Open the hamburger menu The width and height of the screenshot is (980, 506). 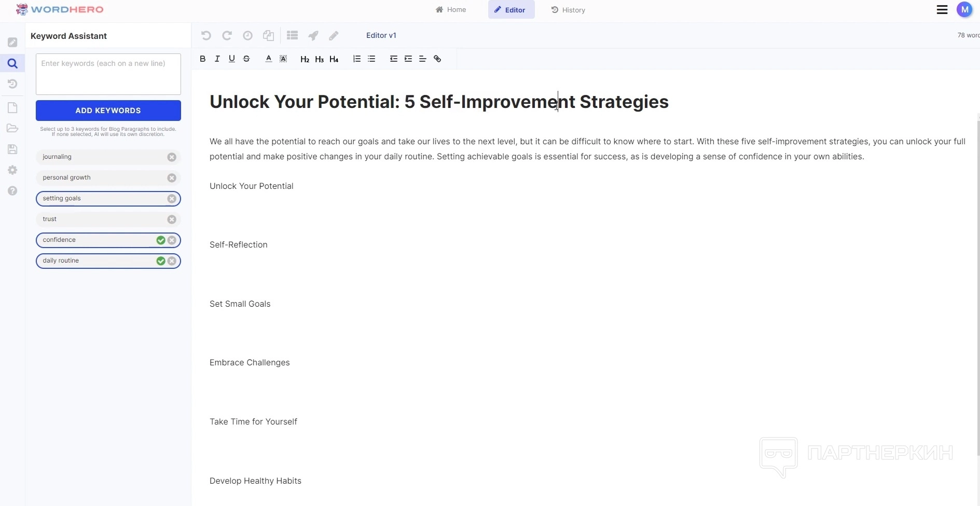[942, 10]
